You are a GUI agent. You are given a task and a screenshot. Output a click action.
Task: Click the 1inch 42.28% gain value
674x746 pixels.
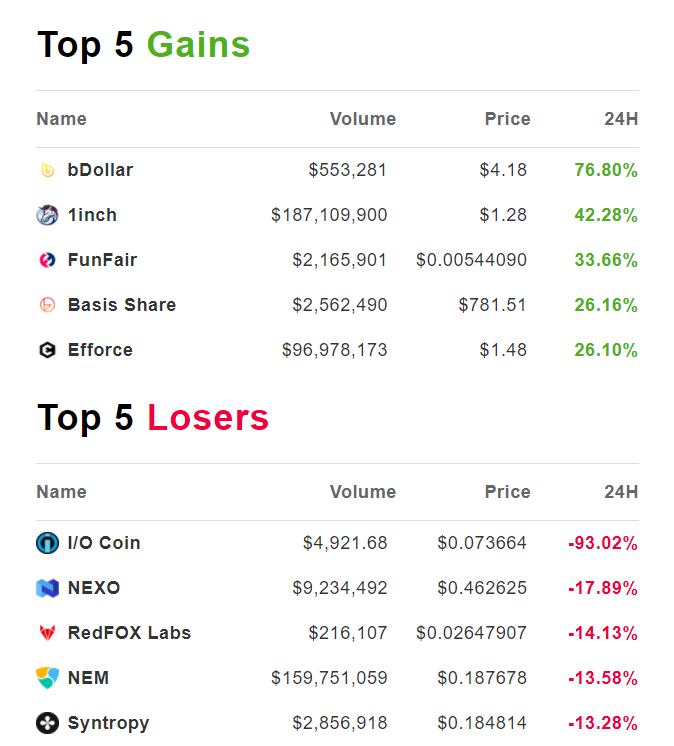pyautogui.click(x=606, y=215)
